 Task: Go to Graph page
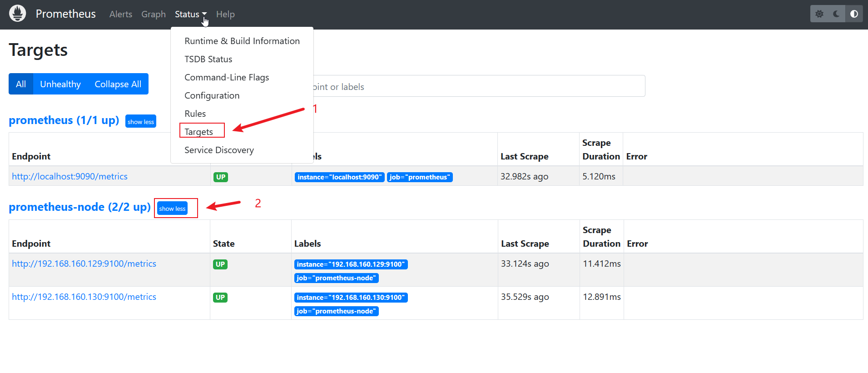pyautogui.click(x=154, y=14)
